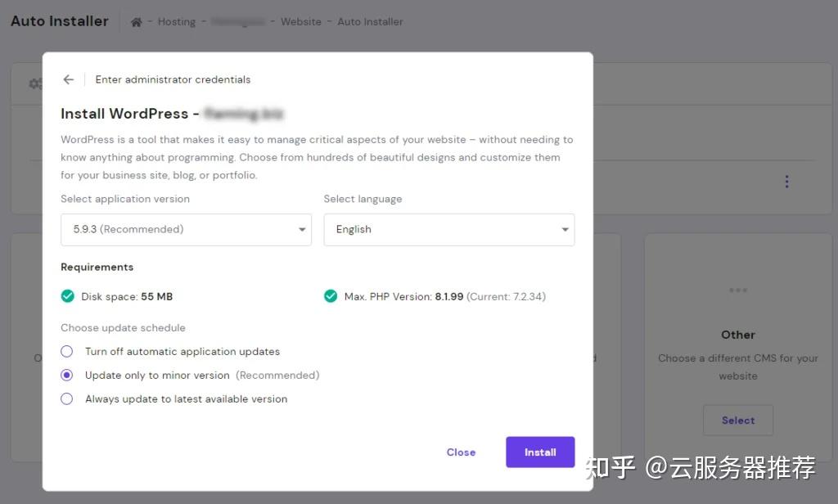838x504 pixels.
Task: Click Auto Installer in the breadcrumb
Action: pyautogui.click(x=370, y=22)
